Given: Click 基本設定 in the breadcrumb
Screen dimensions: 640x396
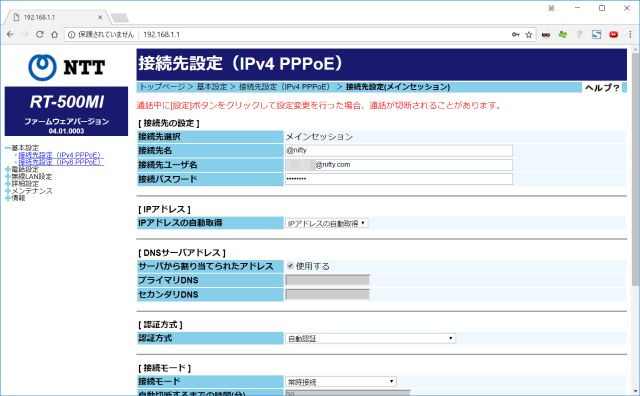Looking at the screenshot, I should pyautogui.click(x=211, y=87).
